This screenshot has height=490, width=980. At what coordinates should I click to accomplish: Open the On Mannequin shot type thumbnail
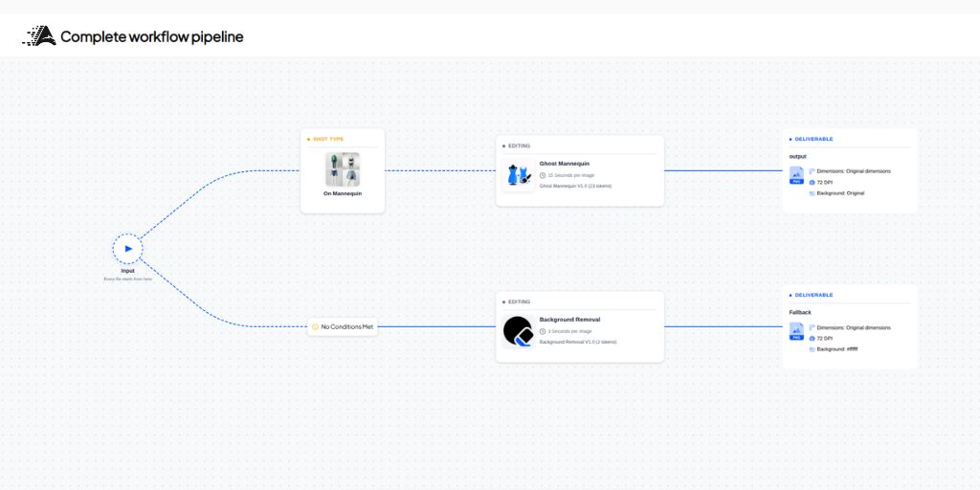click(x=343, y=168)
